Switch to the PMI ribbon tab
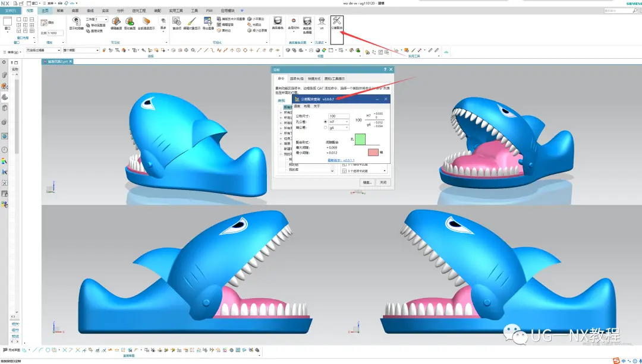The width and height of the screenshot is (642, 364). pos(209,11)
